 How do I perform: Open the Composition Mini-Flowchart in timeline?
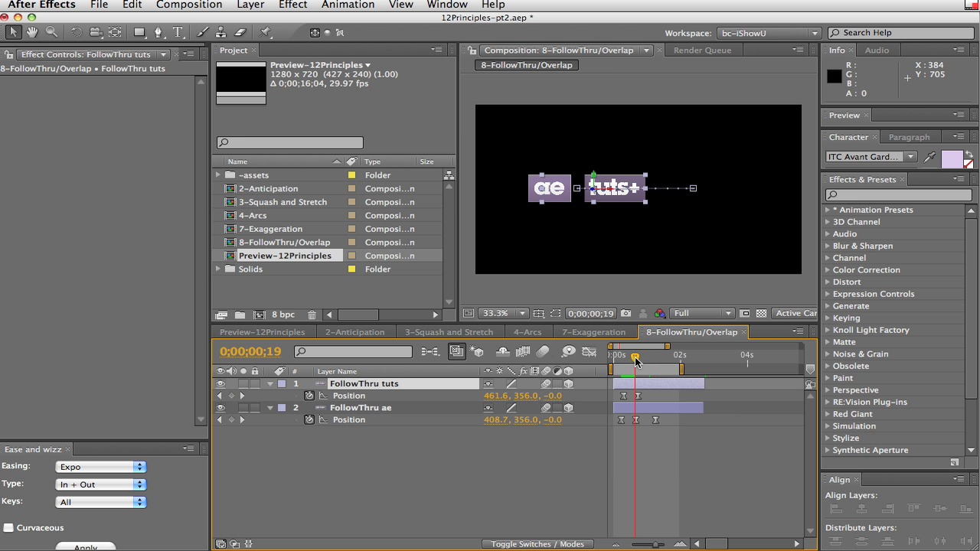pyautogui.click(x=430, y=351)
